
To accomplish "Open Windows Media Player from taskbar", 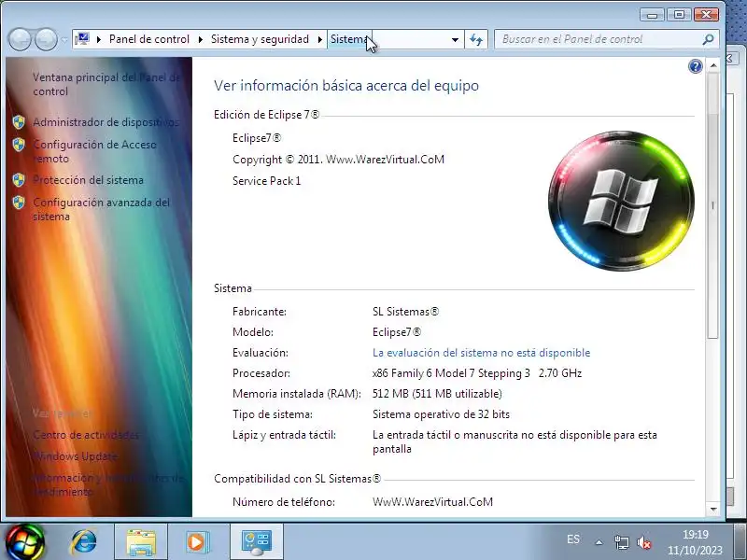I will click(x=196, y=542).
